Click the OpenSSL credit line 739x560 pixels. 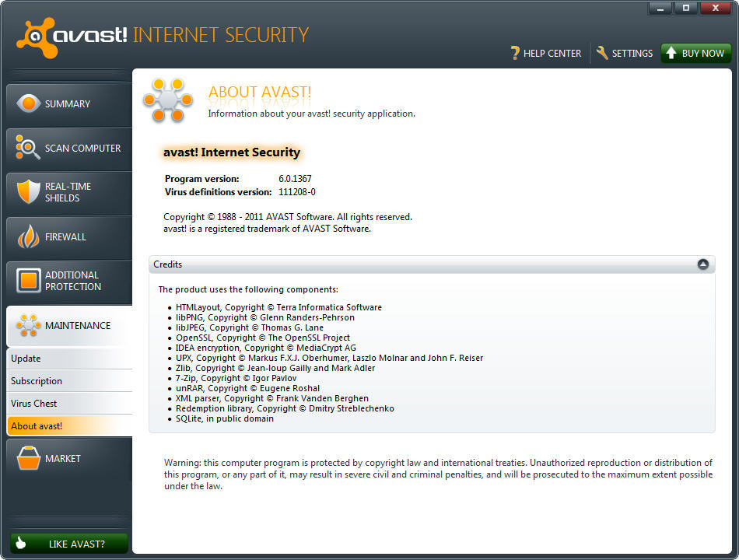point(262,338)
